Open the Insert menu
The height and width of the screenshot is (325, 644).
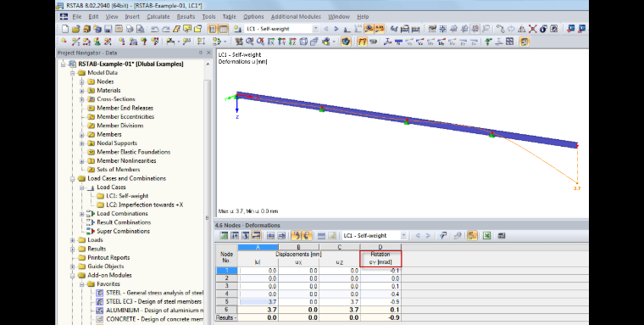132,17
